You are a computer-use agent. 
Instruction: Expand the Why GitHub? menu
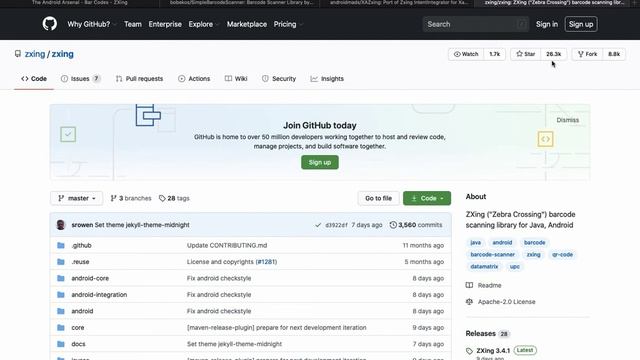(x=91, y=24)
